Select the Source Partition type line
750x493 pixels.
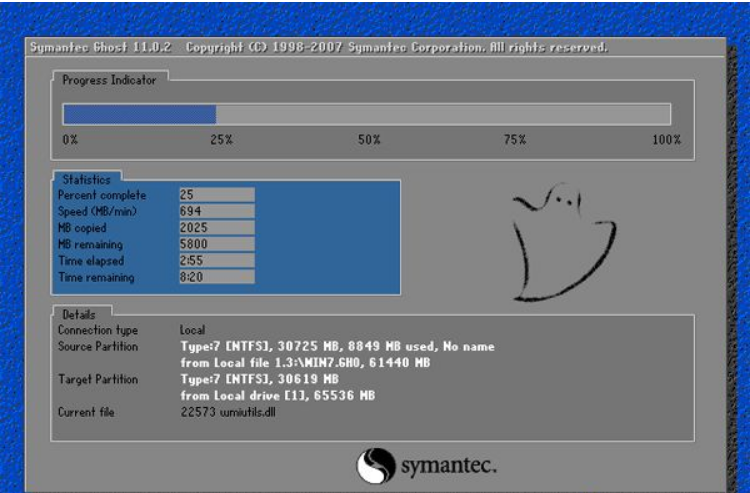(337, 346)
